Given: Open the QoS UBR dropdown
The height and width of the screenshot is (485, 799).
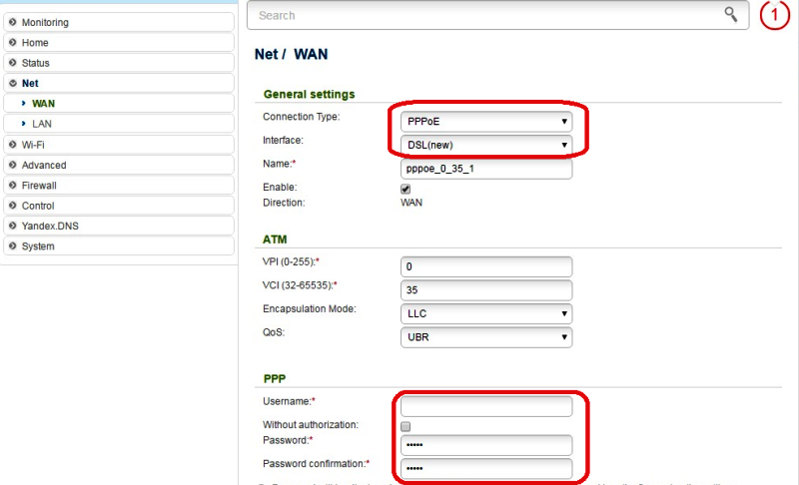Looking at the screenshot, I should click(x=486, y=337).
